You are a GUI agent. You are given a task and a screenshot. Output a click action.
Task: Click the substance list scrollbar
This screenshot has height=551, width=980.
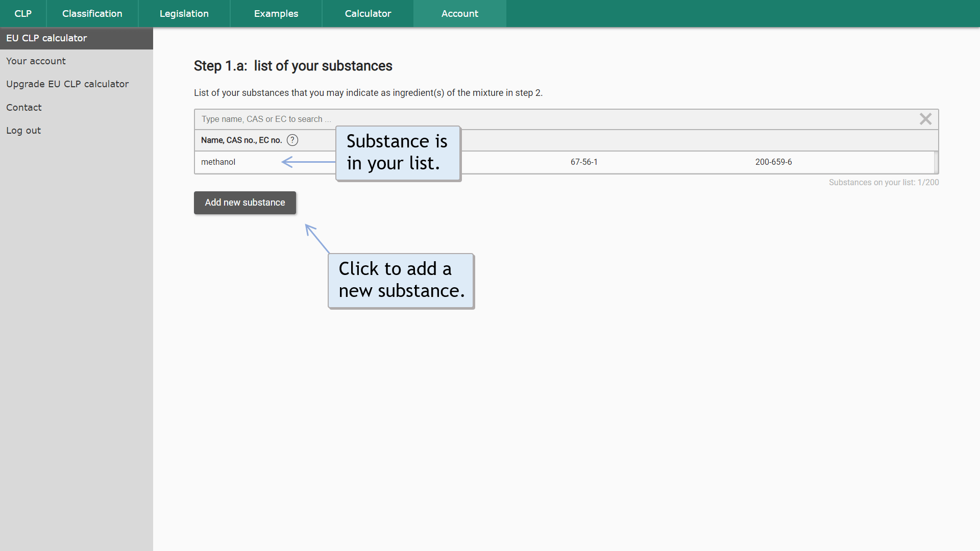(936, 162)
